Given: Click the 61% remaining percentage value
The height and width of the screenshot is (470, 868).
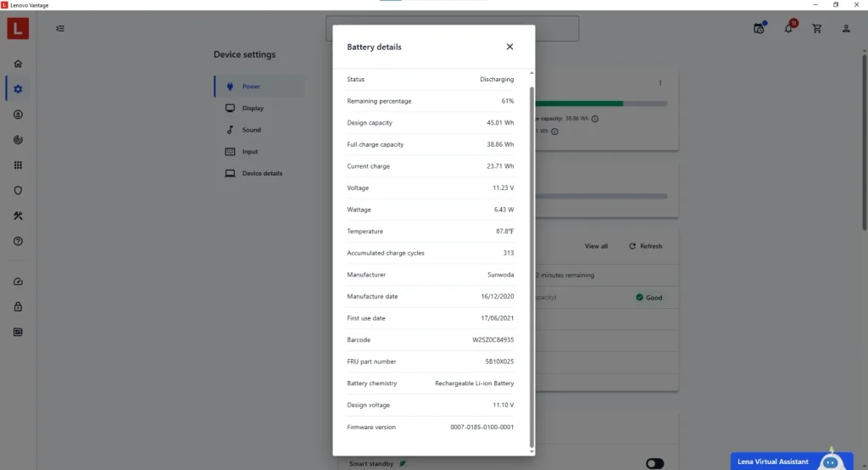Looking at the screenshot, I should coord(507,101).
